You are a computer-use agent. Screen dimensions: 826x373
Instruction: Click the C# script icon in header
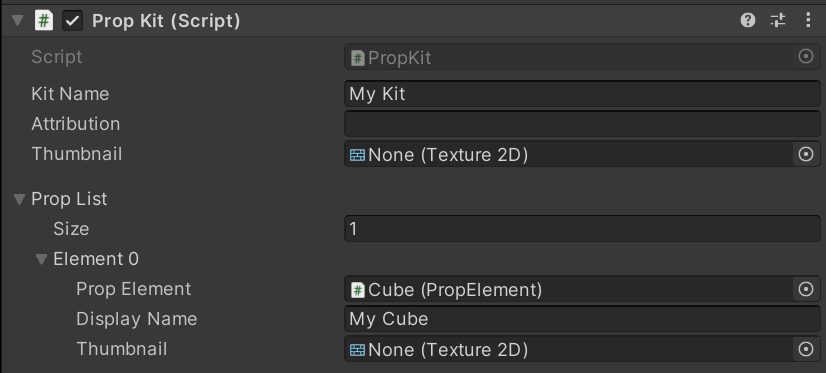click(x=44, y=21)
